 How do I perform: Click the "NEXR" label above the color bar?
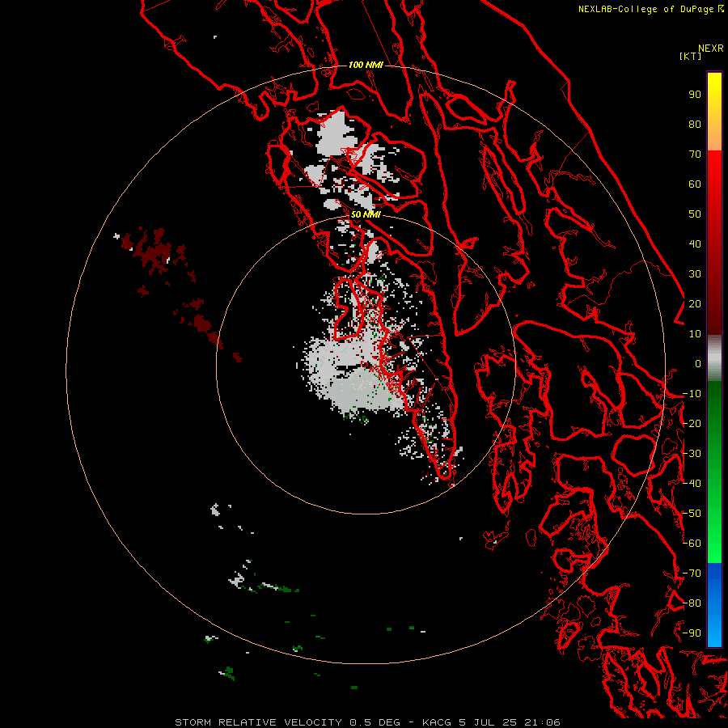tap(711, 49)
